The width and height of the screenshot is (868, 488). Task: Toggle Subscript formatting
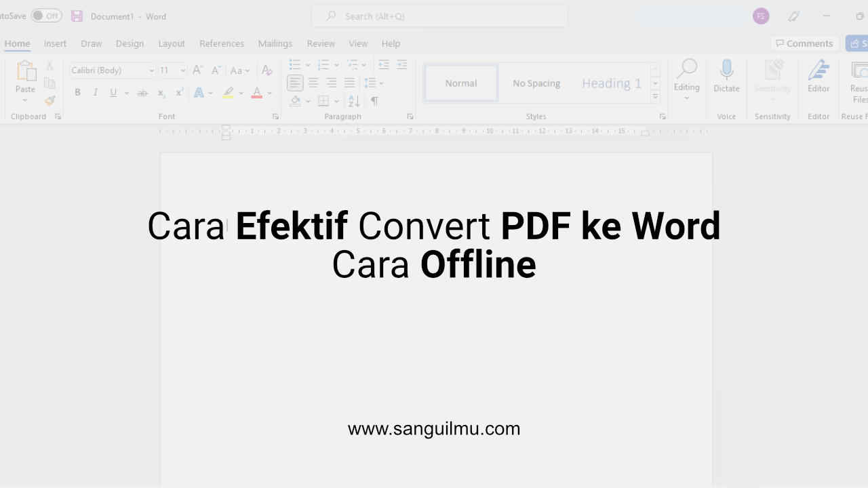(161, 93)
